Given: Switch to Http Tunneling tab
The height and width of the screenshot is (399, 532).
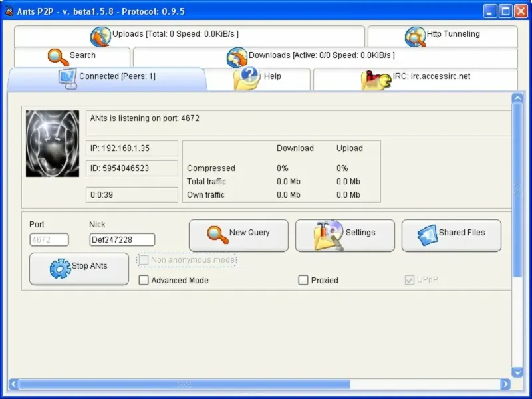Looking at the screenshot, I should pyautogui.click(x=443, y=36).
